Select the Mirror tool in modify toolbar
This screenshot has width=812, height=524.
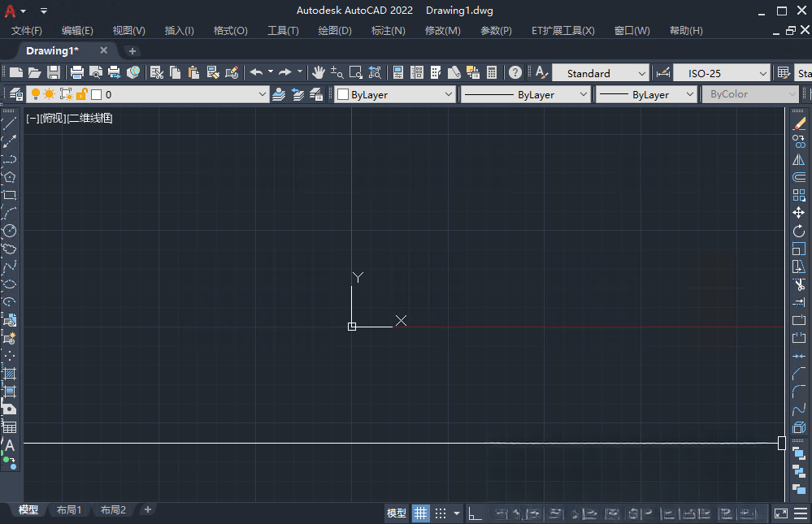798,159
